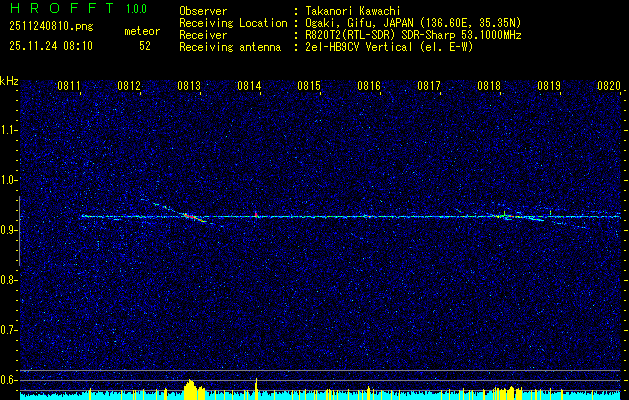Click the 0811 time marker
The height and width of the screenshot is (400, 629).
tap(69, 85)
